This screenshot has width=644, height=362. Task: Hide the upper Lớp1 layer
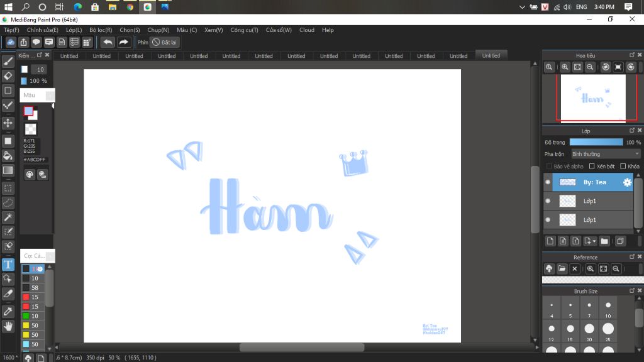[548, 201]
